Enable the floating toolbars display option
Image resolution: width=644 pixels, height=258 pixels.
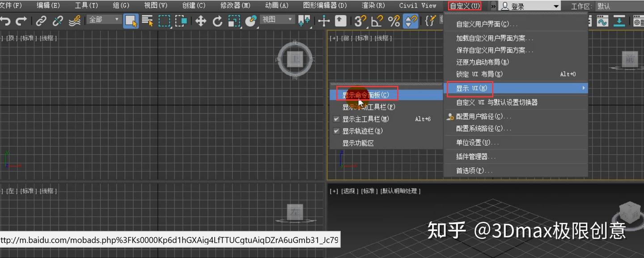point(386,107)
